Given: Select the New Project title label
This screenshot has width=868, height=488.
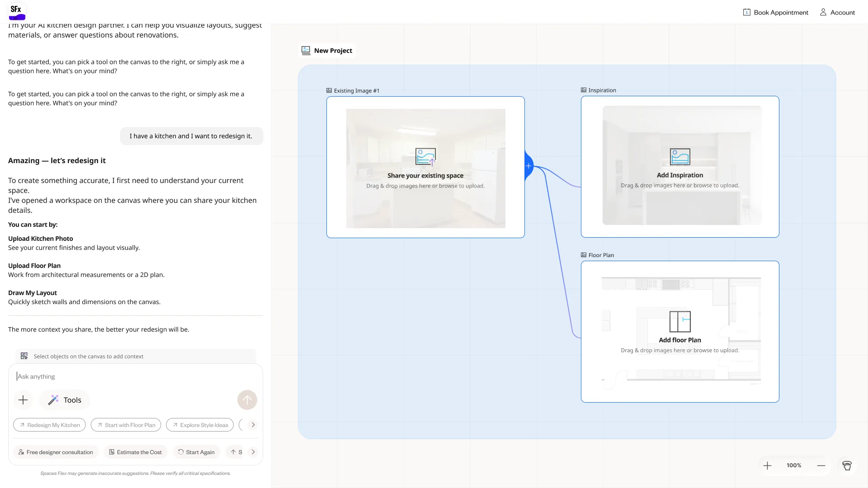Looking at the screenshot, I should click(x=333, y=51).
